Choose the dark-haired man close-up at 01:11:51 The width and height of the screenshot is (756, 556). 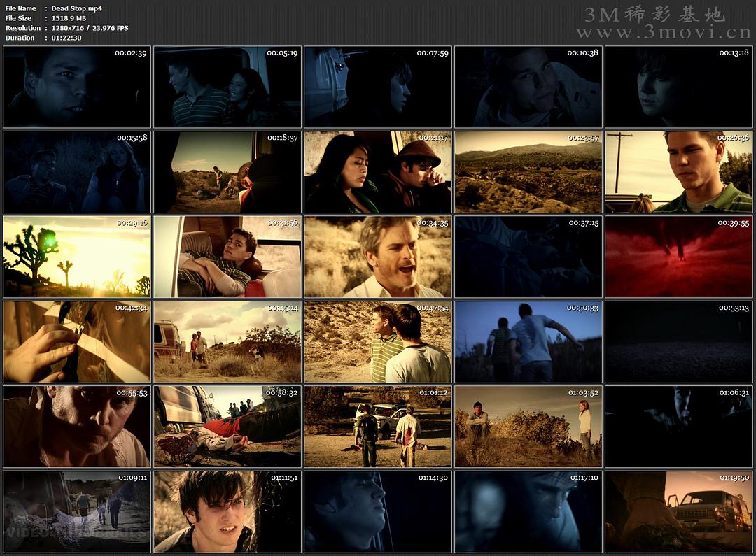click(x=227, y=512)
